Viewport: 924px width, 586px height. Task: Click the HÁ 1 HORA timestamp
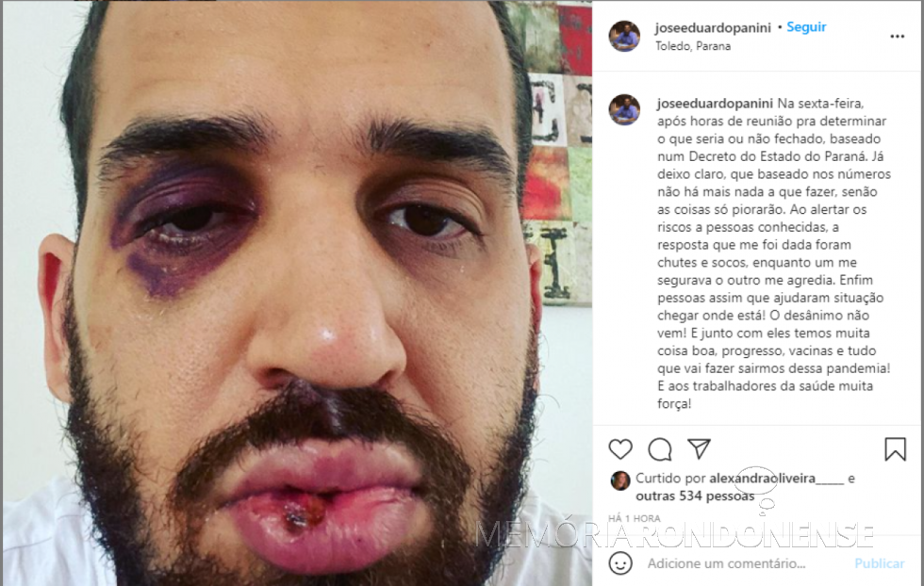click(x=635, y=518)
